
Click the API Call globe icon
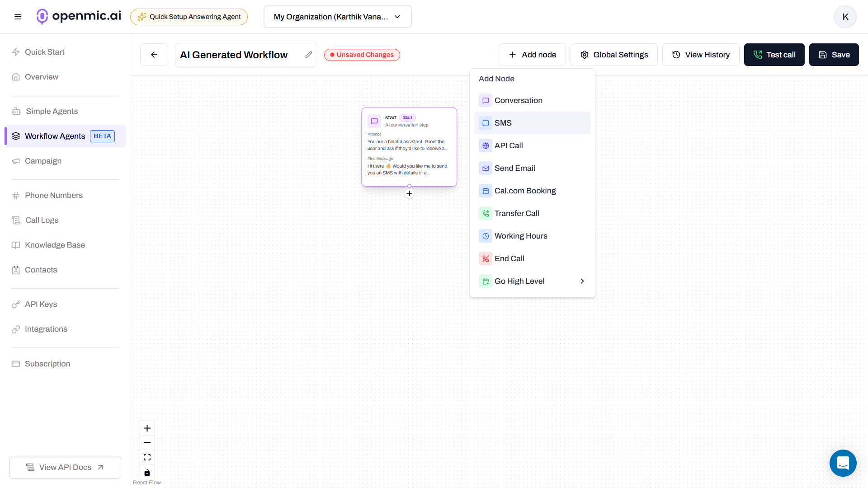pyautogui.click(x=486, y=145)
